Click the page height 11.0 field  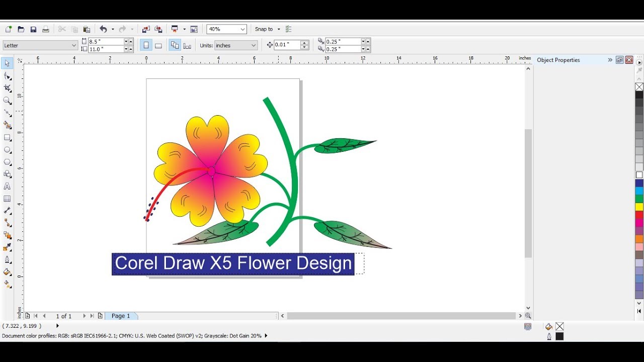click(106, 49)
